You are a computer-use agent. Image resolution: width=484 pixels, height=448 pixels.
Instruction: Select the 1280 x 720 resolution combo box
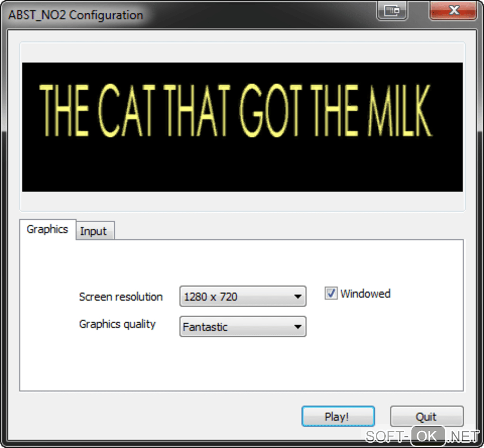click(243, 297)
